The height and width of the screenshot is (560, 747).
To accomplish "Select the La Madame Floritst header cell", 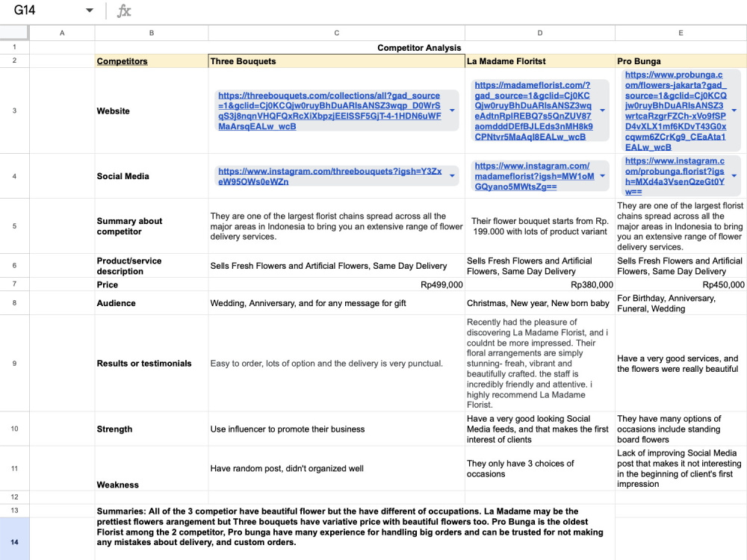I will pyautogui.click(x=540, y=61).
